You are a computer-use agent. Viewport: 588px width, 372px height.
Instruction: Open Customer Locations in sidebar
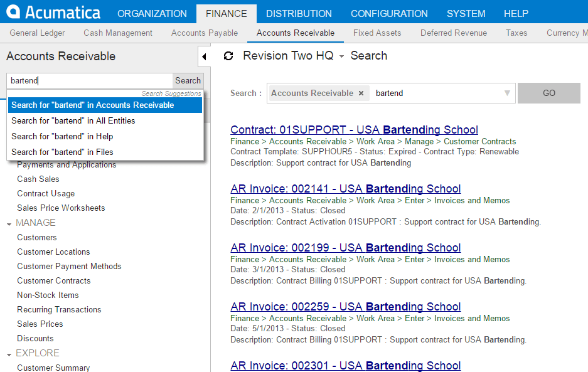point(53,252)
